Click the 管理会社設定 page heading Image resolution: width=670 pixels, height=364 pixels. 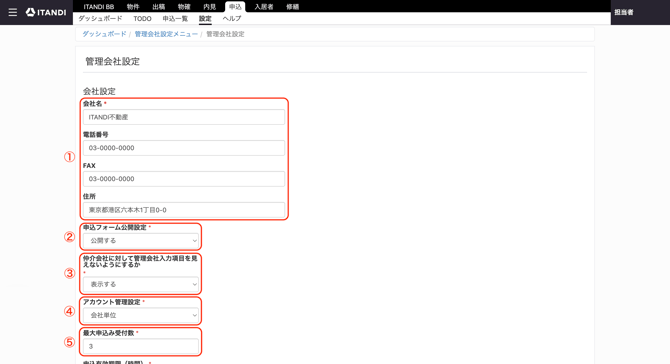click(112, 62)
